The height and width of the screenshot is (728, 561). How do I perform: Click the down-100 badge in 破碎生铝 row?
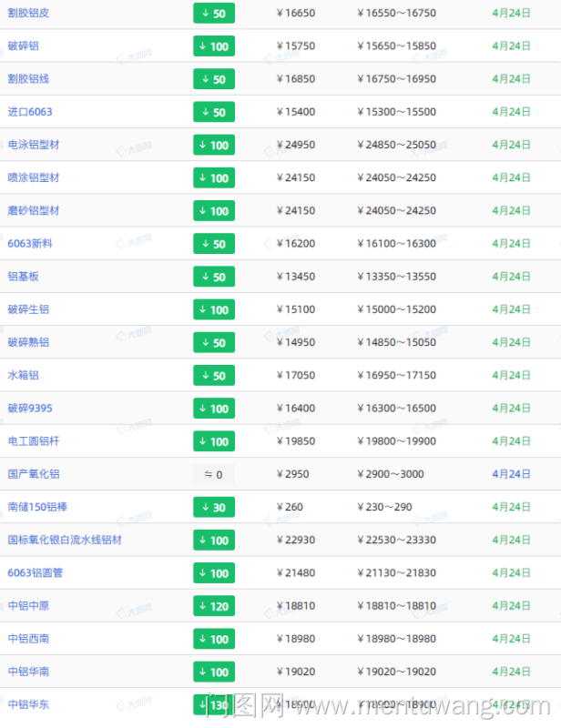click(x=214, y=309)
